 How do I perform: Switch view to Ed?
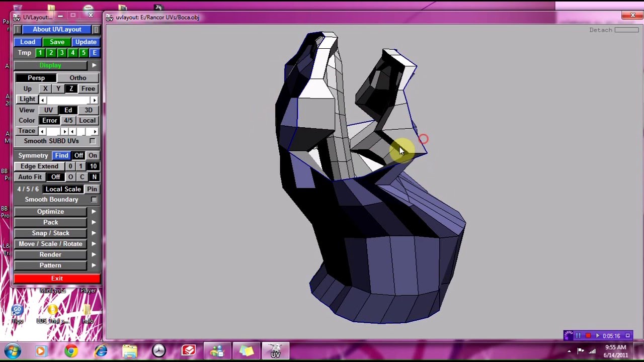tap(68, 110)
